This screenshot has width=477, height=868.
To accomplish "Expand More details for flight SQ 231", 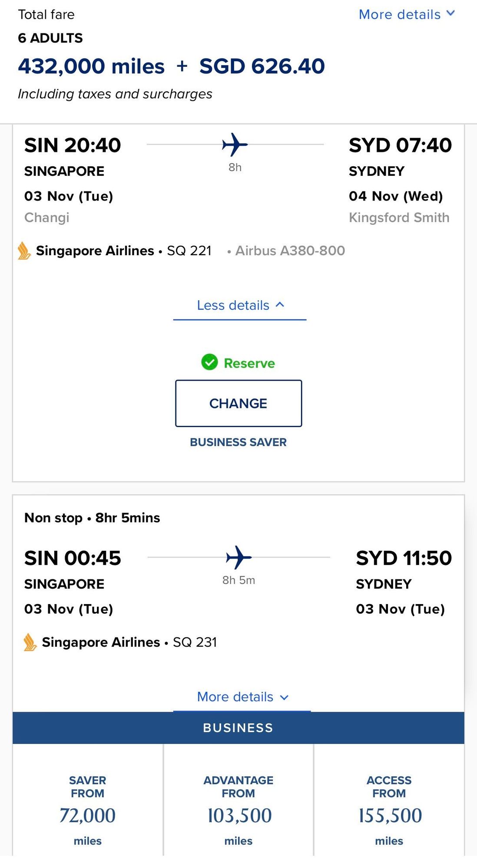I will [242, 697].
